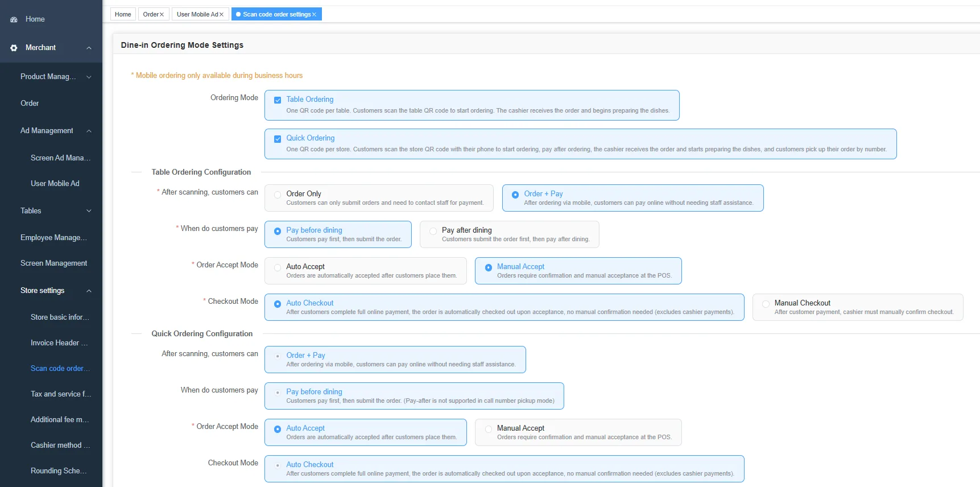Uncheck the Table Ordering checkbox

click(278, 100)
